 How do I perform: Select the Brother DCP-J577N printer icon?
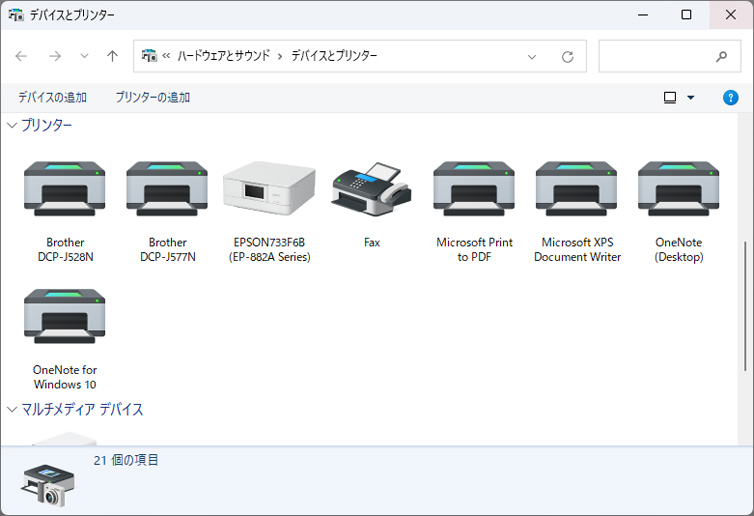(x=167, y=188)
